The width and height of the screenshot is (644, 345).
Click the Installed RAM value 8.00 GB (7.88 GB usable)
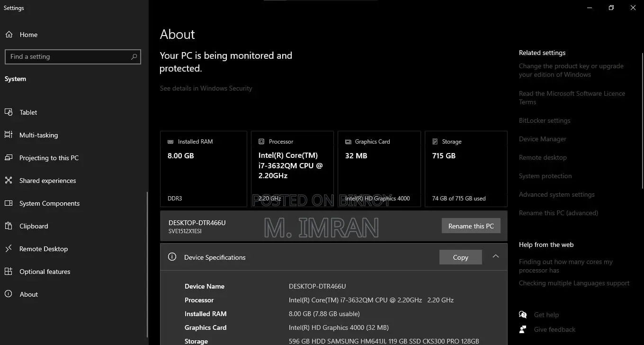click(x=324, y=314)
